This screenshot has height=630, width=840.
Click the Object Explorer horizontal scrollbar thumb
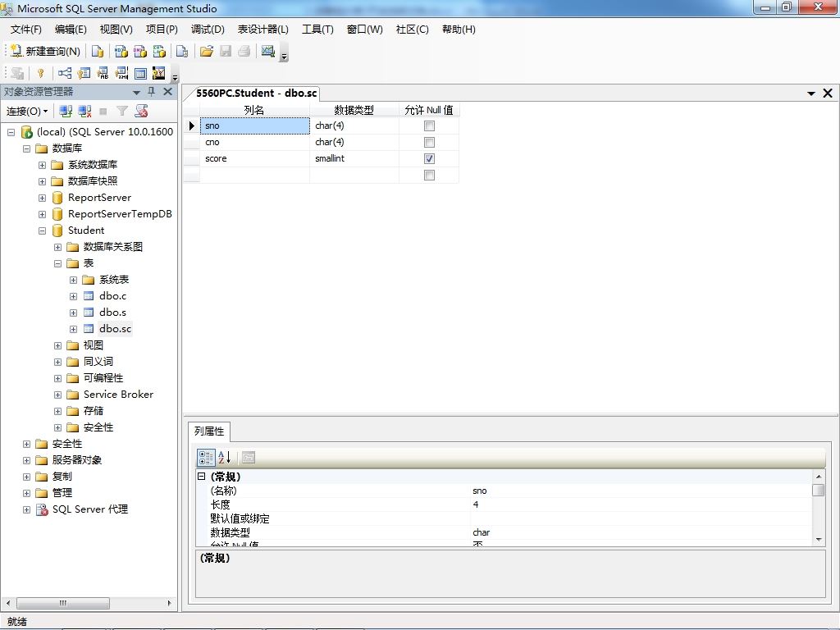[x=62, y=603]
